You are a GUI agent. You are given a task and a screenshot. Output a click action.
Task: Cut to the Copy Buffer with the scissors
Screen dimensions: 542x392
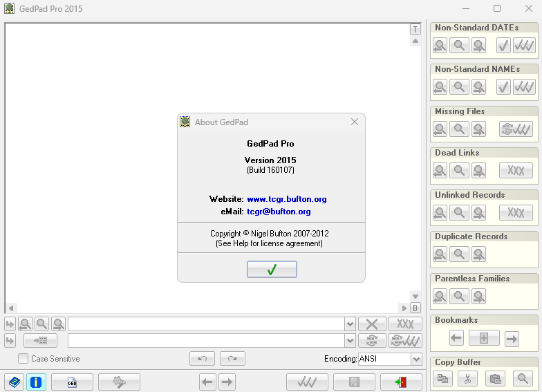(467, 379)
